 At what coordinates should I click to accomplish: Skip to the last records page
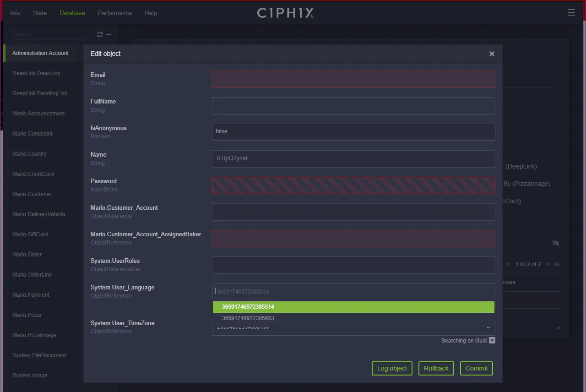click(557, 264)
